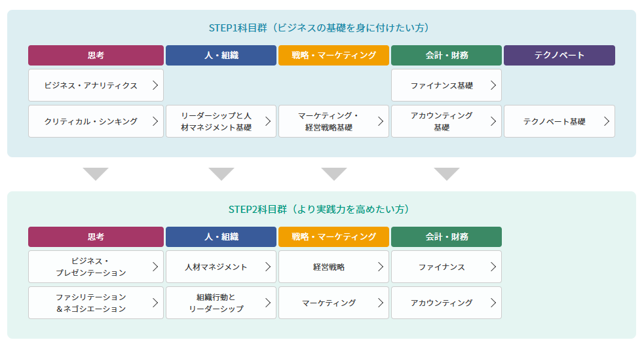Click the 経営戦略 arrow icon
644x342 pixels.
(x=380, y=267)
